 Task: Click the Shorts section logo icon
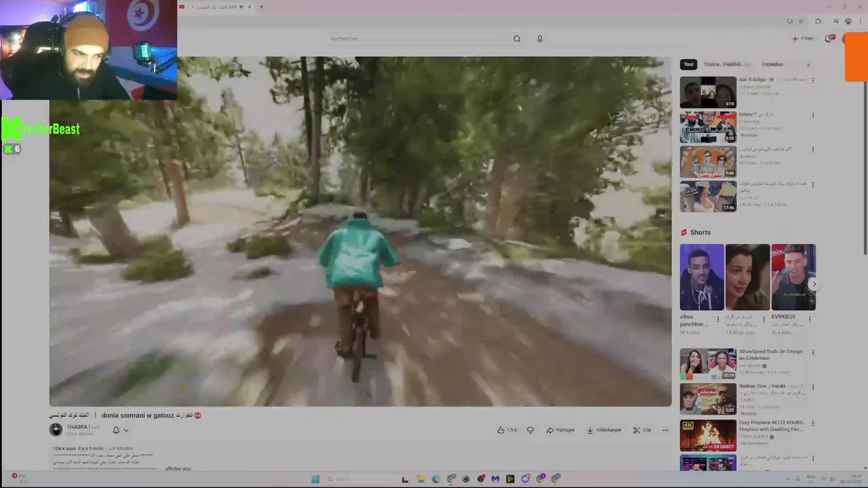click(x=684, y=232)
